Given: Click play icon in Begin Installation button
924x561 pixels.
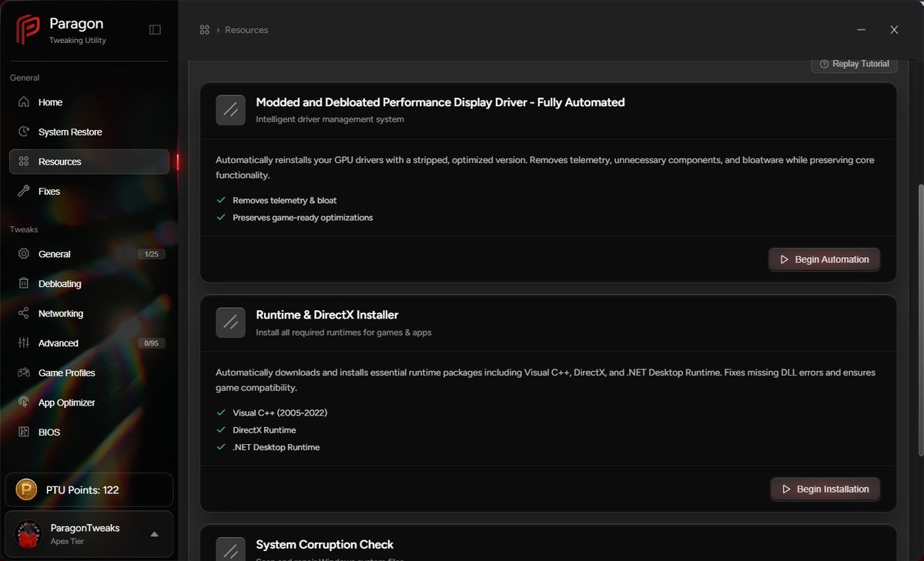Looking at the screenshot, I should point(786,489).
